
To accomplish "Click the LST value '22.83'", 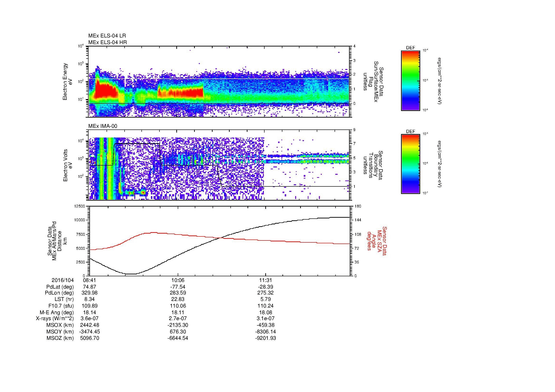I will point(178,300).
